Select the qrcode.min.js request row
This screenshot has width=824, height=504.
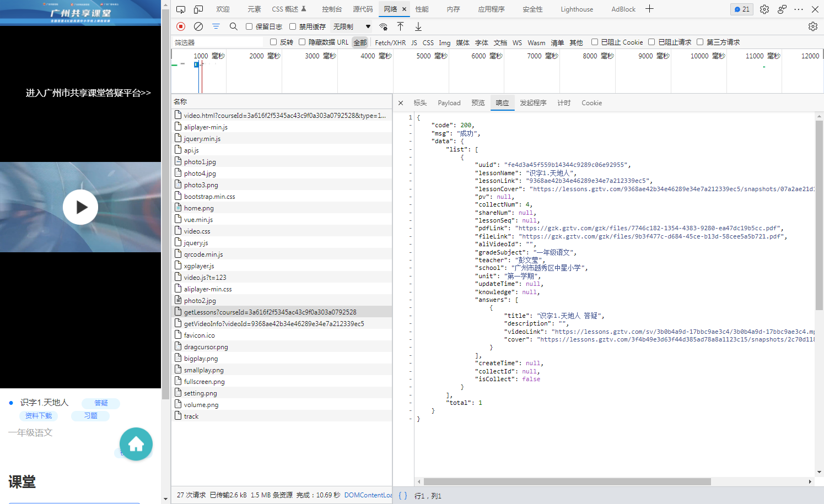pyautogui.click(x=282, y=254)
